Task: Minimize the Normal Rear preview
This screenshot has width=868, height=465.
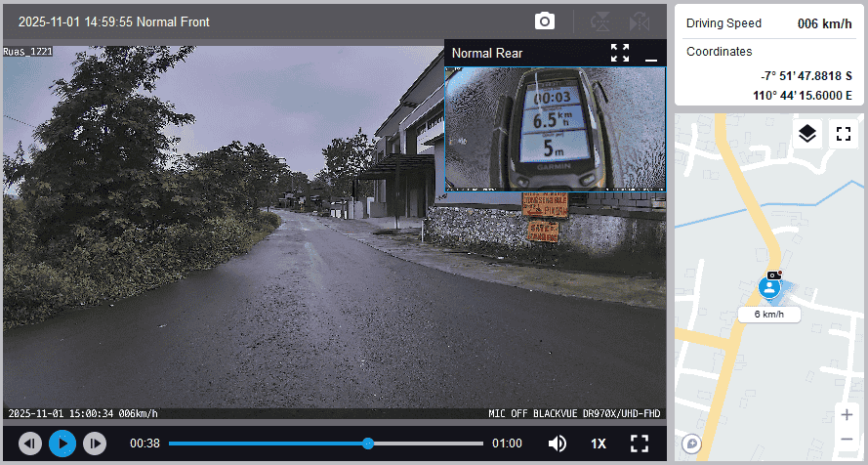Action: coord(651,54)
